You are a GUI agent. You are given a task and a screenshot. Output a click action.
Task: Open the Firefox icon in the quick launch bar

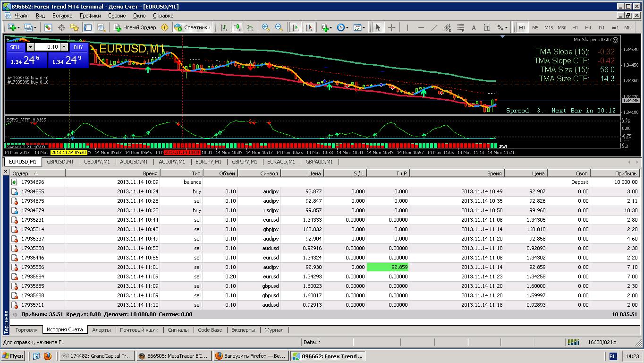tap(47, 356)
